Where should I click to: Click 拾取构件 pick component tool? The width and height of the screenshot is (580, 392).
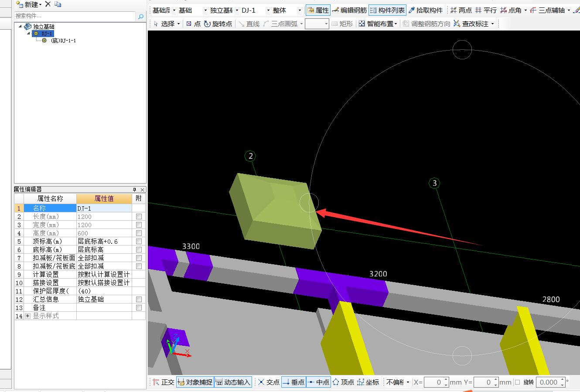[x=426, y=10]
